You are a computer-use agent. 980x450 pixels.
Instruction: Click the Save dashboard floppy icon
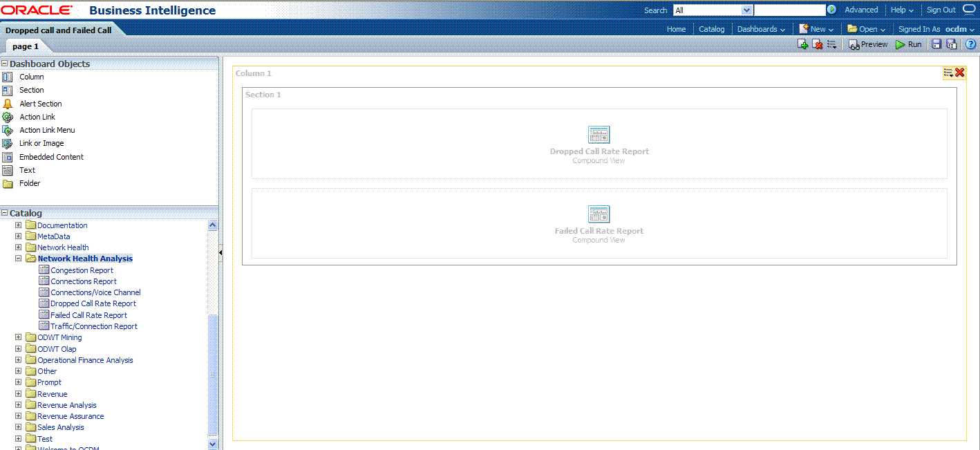coord(936,44)
